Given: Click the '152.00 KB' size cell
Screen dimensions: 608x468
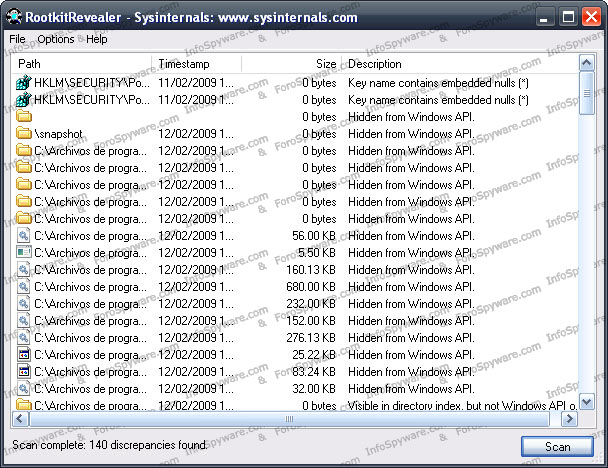Looking at the screenshot, I should point(311,321).
